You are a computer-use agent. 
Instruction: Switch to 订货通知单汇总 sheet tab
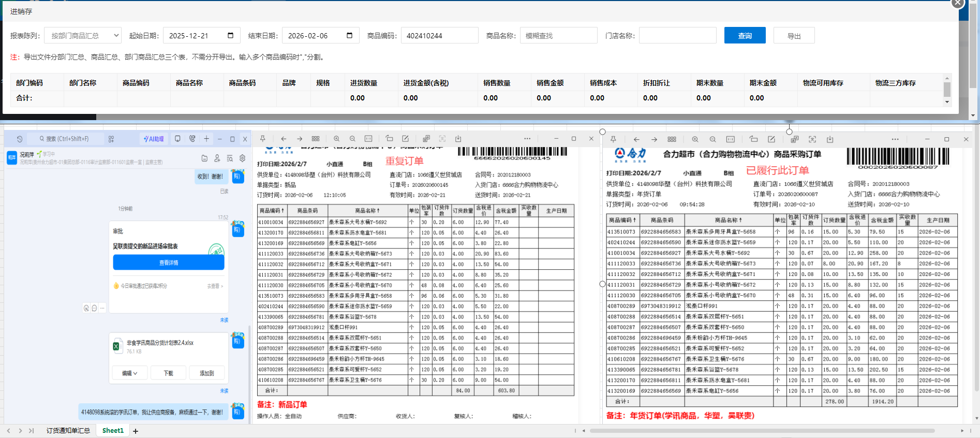68,431
